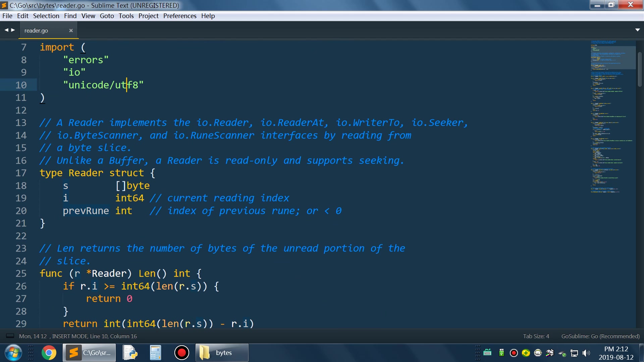Click the Chrome browser taskbar icon
Screen dimensions: 644x362
pos(48,352)
